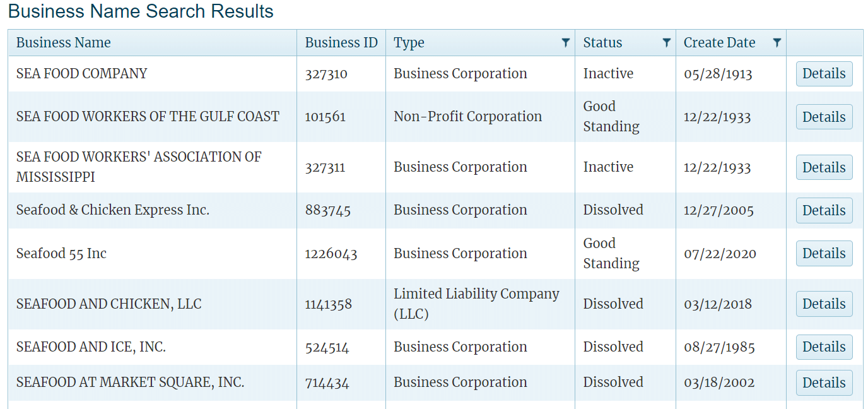View Details for SEAFOOD AND ICE, INC.

[824, 347]
